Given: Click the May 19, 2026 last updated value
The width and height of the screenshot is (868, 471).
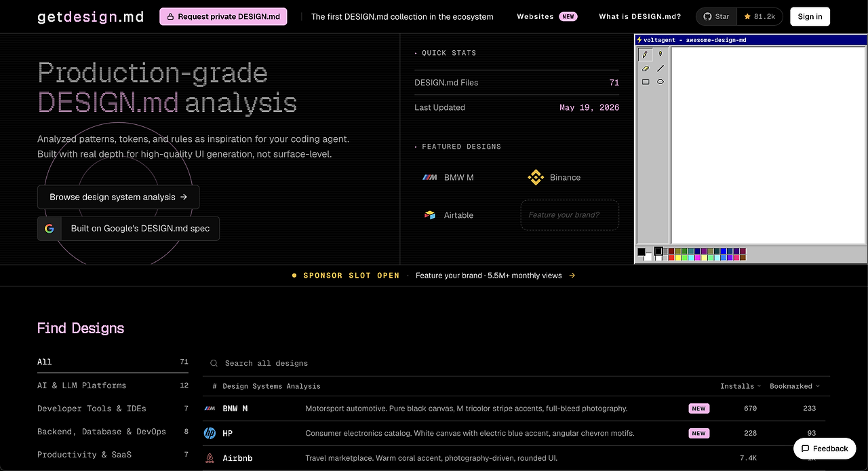Looking at the screenshot, I should tap(589, 107).
